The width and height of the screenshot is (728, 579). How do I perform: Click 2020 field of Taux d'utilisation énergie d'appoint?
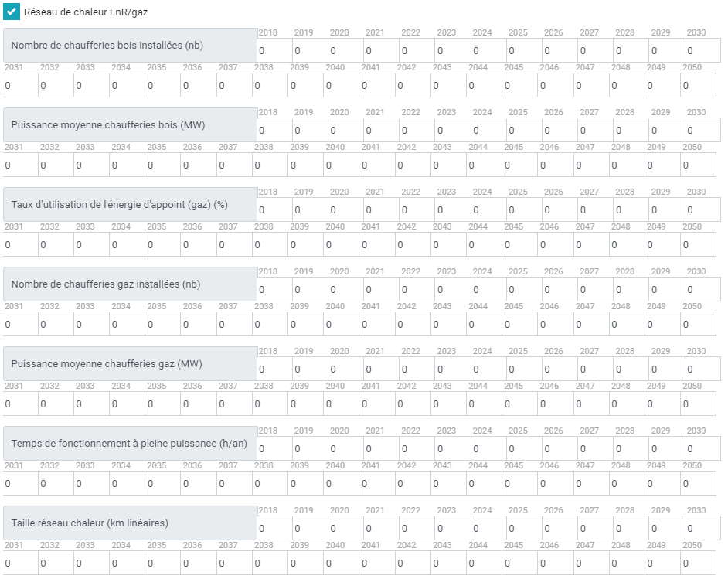[346, 209]
